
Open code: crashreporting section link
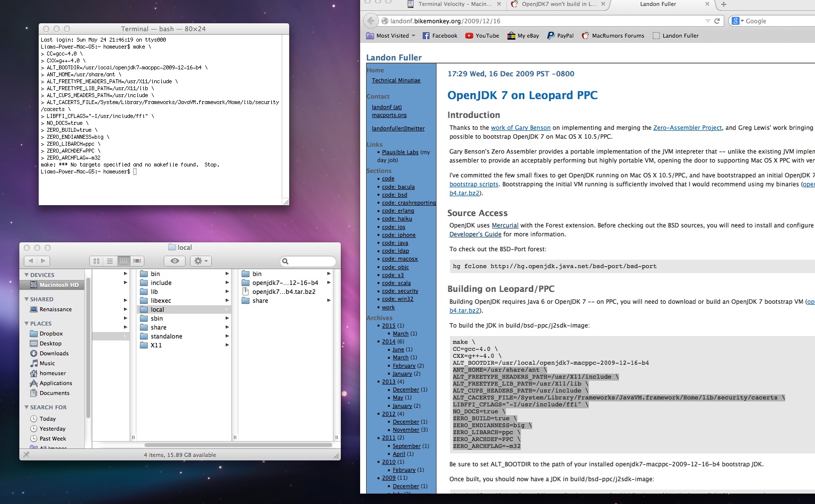[x=408, y=203]
